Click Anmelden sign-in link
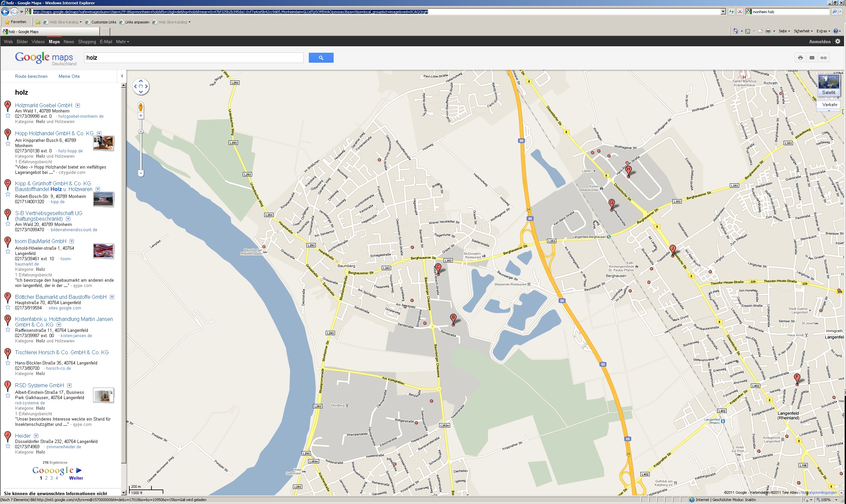 coord(820,42)
